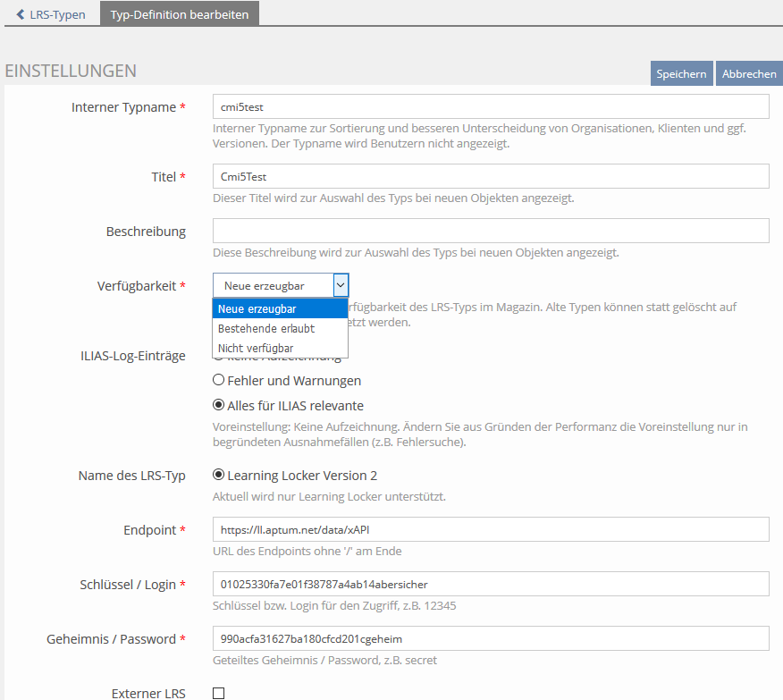The width and height of the screenshot is (783, 700).
Task: Click into the Titel text field
Action: coord(491,177)
